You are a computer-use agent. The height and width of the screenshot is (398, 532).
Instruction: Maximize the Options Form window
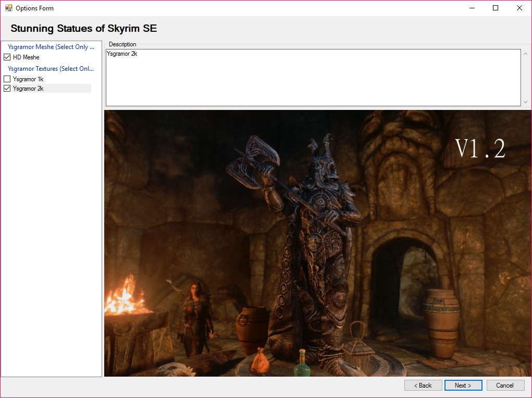point(496,8)
